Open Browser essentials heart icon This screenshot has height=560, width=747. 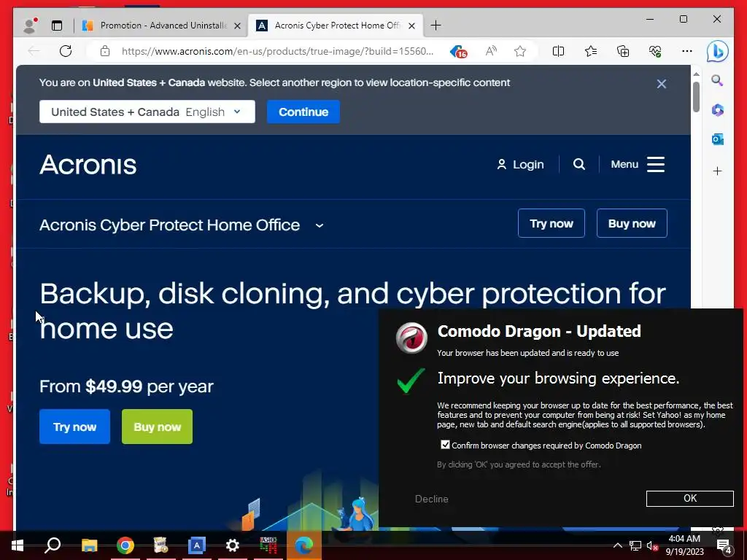[655, 51]
